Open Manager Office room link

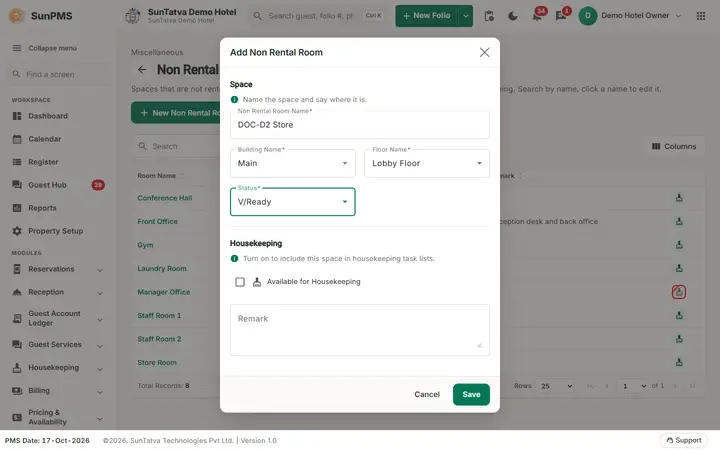(163, 292)
